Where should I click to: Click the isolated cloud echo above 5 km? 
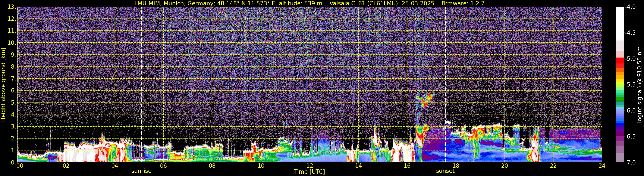coord(425,100)
